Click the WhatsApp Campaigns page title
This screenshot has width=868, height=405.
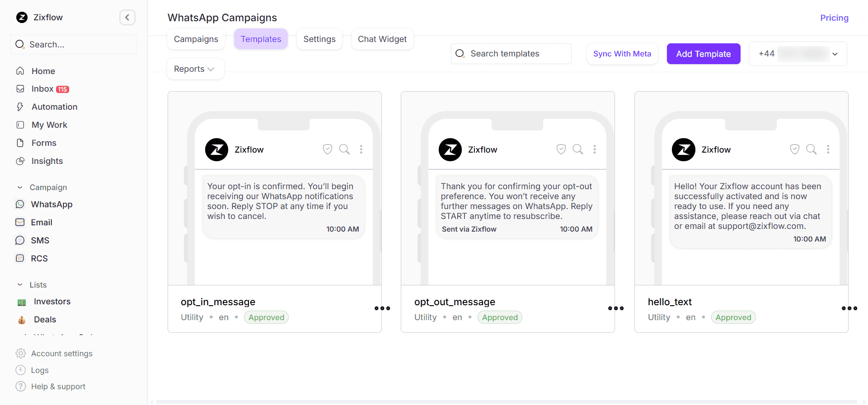(x=222, y=18)
